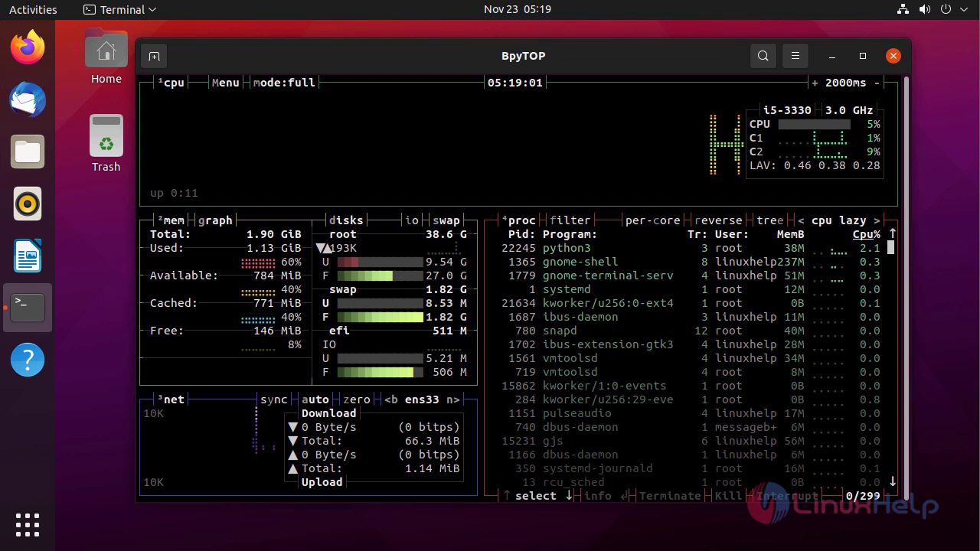Increase update interval with plus sign
This screenshot has width=980, height=551.
point(815,83)
